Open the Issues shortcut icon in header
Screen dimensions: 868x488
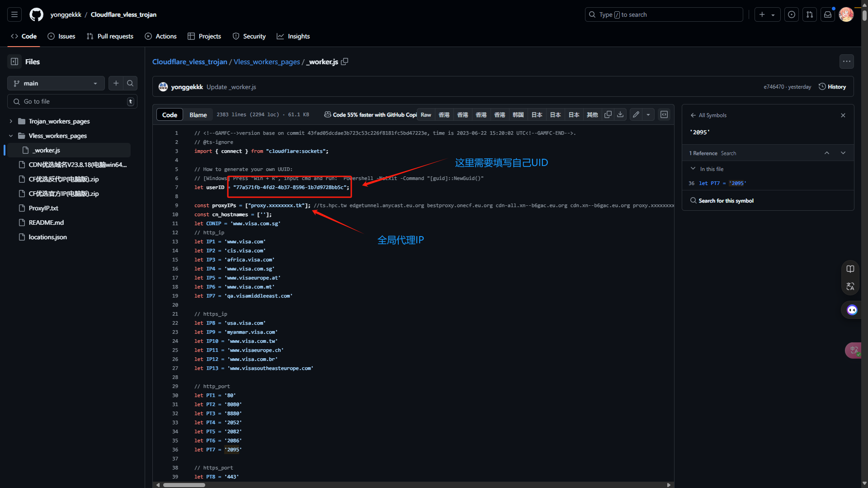point(792,14)
